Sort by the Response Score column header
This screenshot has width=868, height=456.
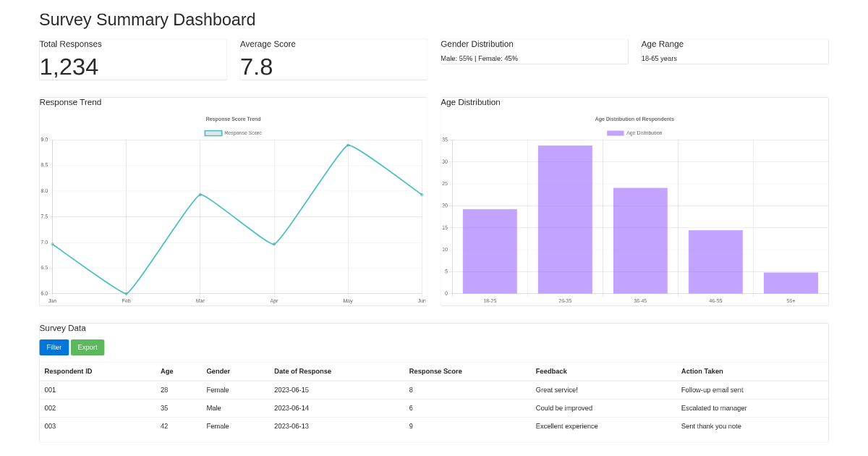[435, 371]
